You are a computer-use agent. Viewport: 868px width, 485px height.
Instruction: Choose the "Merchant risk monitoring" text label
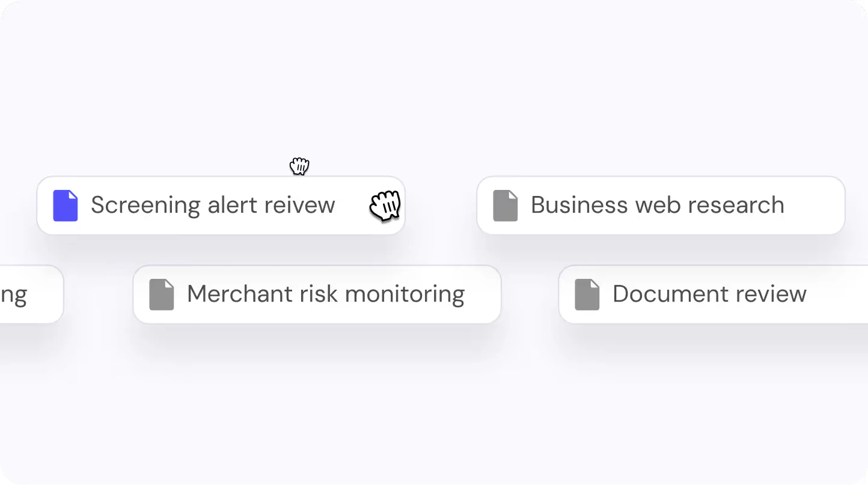(326, 294)
